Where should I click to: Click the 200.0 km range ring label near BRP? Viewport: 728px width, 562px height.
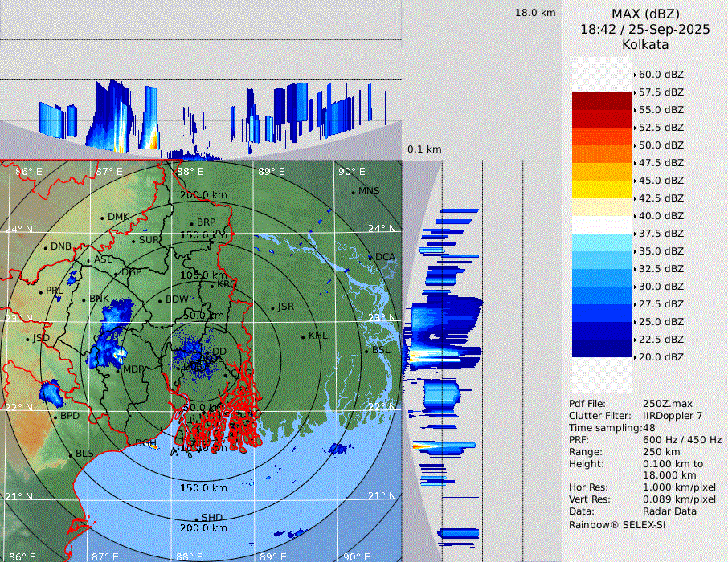coord(202,195)
